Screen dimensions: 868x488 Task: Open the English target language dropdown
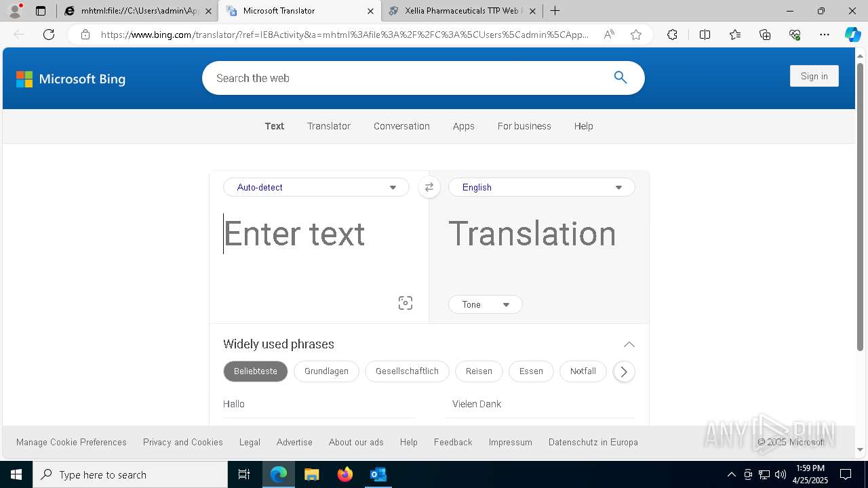pos(542,187)
